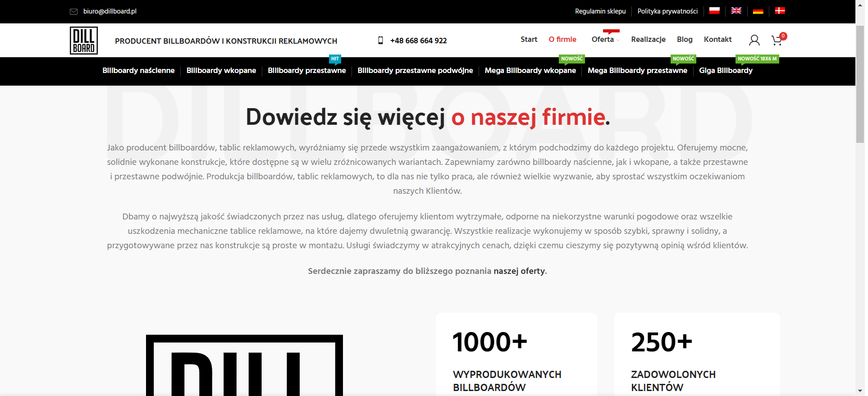
Task: Switch language with the German flag
Action: pos(758,11)
